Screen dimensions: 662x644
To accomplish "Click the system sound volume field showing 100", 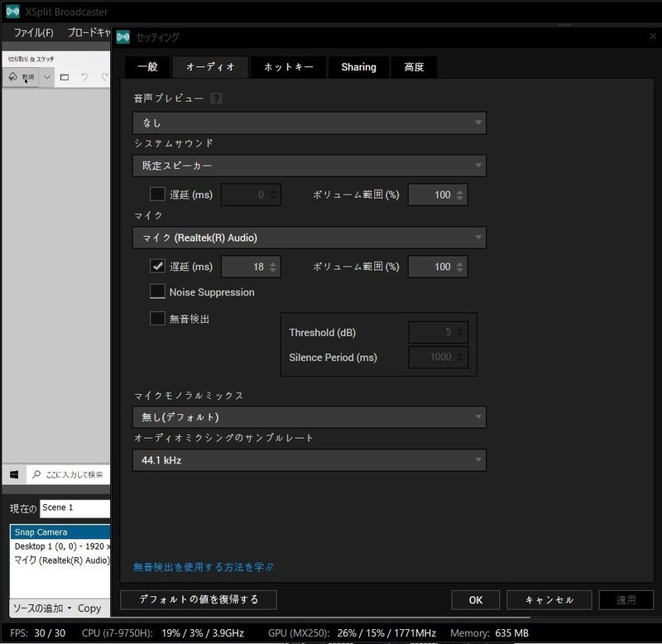I will pyautogui.click(x=438, y=195).
